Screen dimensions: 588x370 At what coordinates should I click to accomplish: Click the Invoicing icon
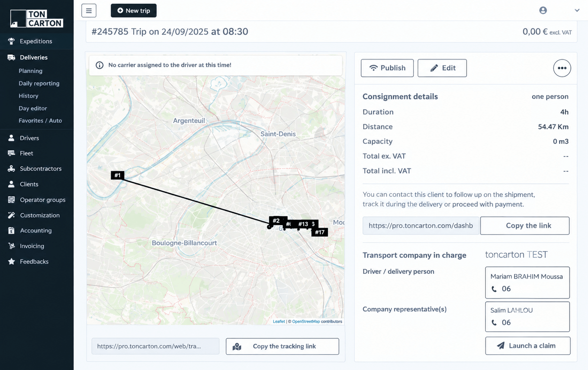[11, 246]
